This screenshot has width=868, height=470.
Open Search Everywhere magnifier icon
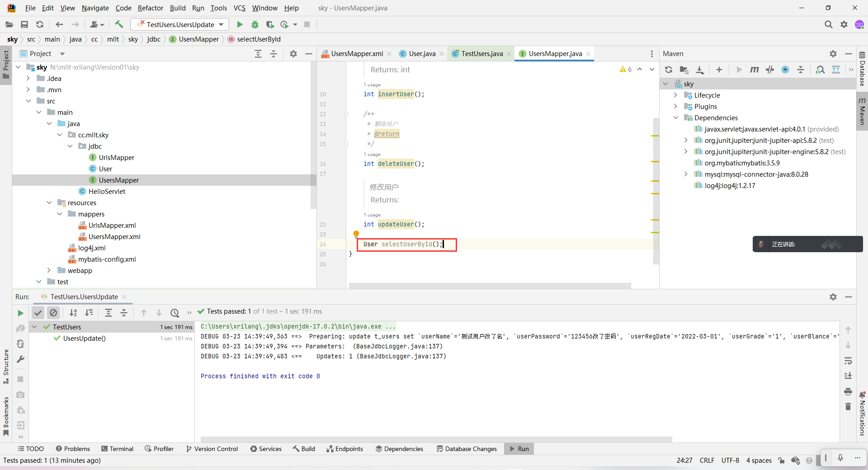click(x=828, y=24)
